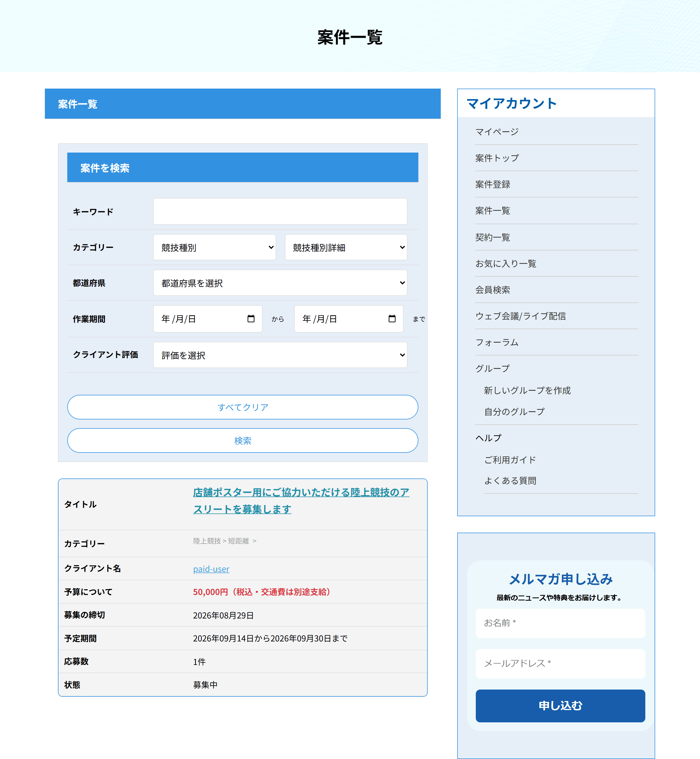Click the お名前 newsletter input field

click(560, 623)
